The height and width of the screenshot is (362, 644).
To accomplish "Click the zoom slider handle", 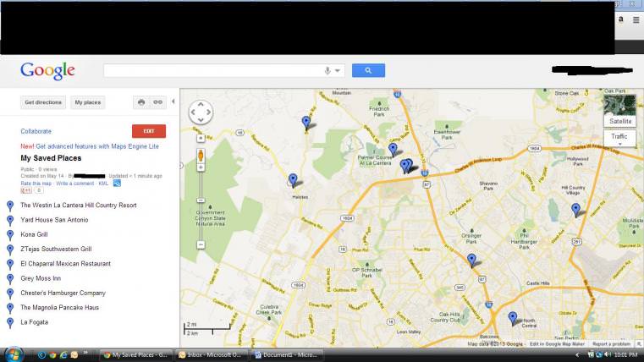I will click(201, 200).
